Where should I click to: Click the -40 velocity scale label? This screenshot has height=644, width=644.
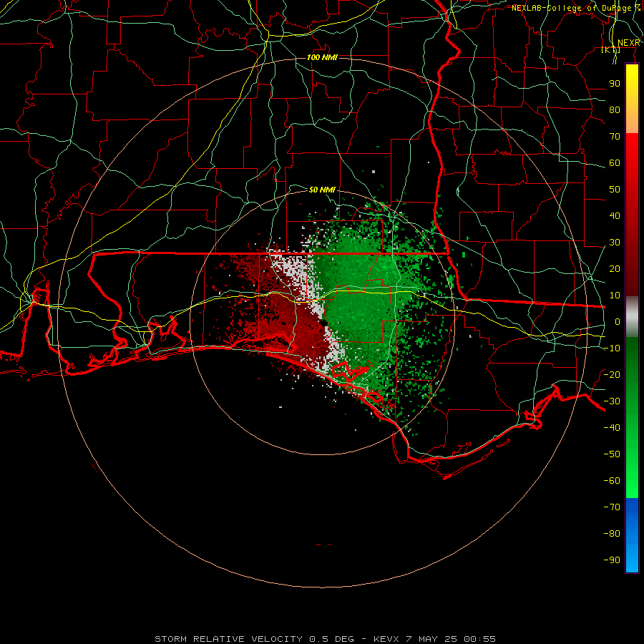tap(612, 428)
